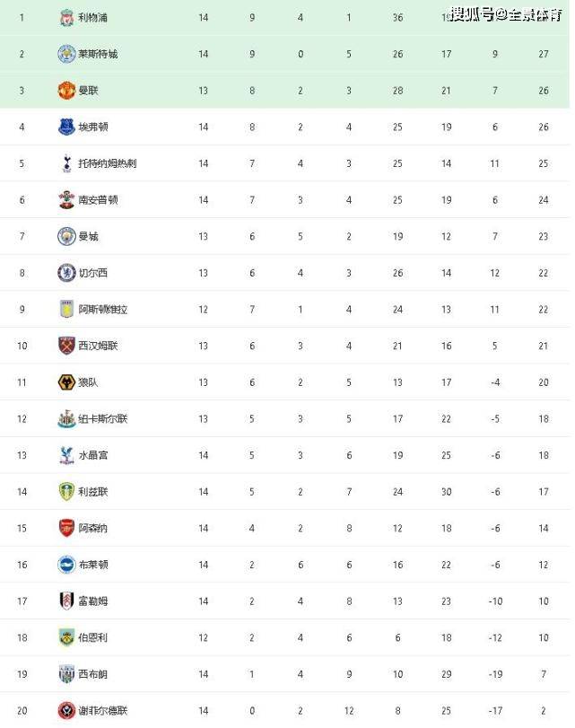Viewport: 575px width, 728px height.
Task: Open the 利兹联 team name link
Action: [x=92, y=492]
